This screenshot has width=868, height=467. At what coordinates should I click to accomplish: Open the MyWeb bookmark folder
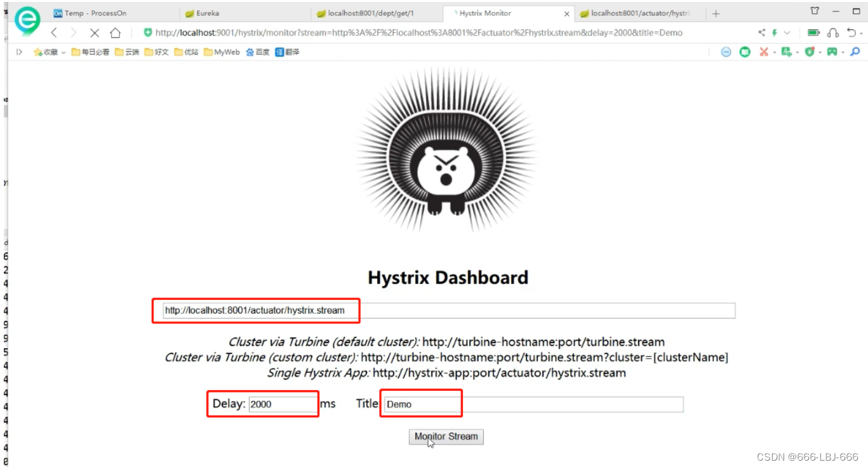(222, 52)
